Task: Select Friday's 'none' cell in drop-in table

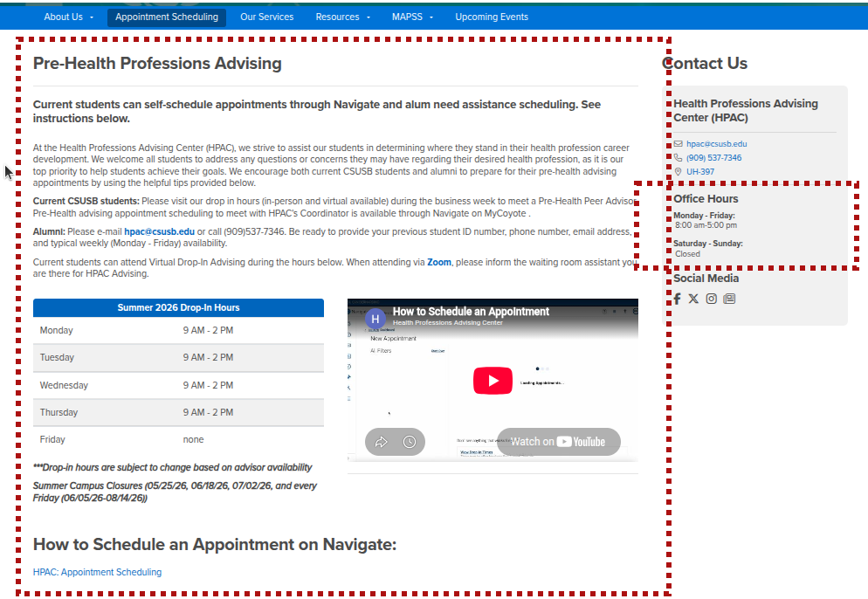Action: (193, 439)
